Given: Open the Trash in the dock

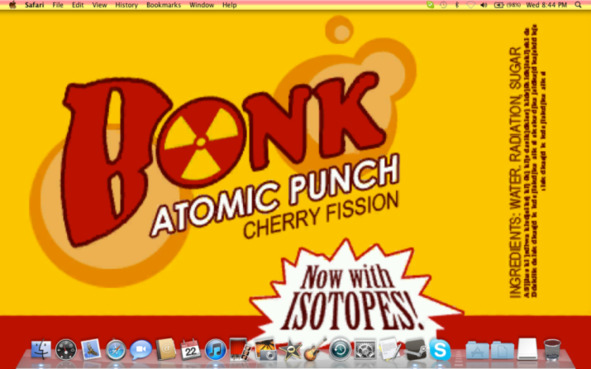Looking at the screenshot, I should coord(553,349).
